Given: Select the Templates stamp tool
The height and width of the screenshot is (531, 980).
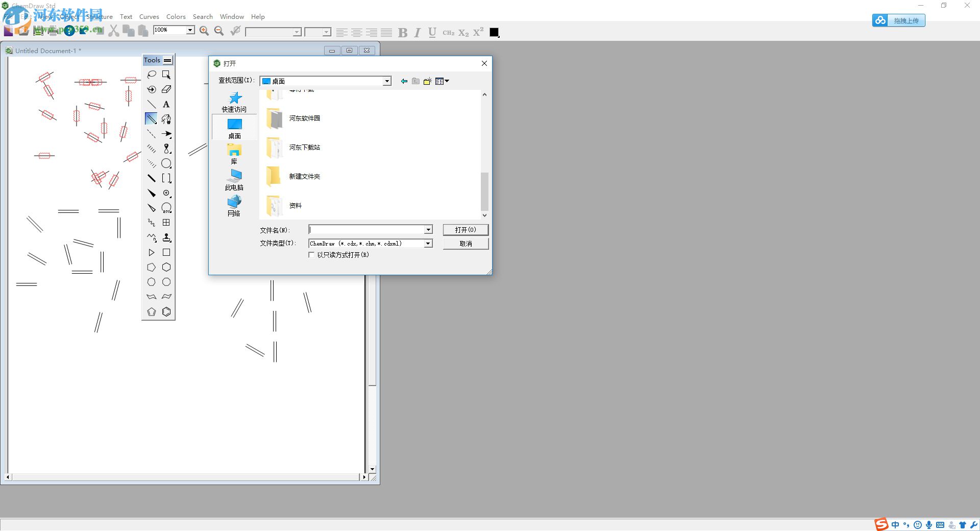Looking at the screenshot, I should pyautogui.click(x=166, y=237).
